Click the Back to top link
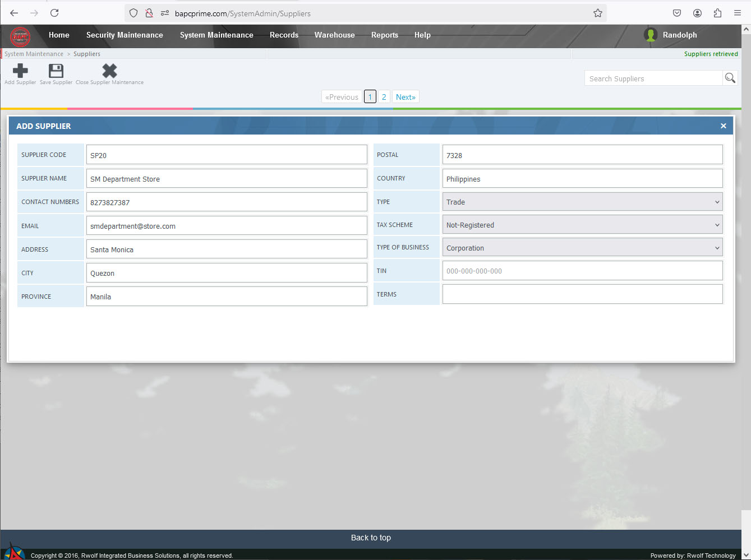 pos(371,538)
